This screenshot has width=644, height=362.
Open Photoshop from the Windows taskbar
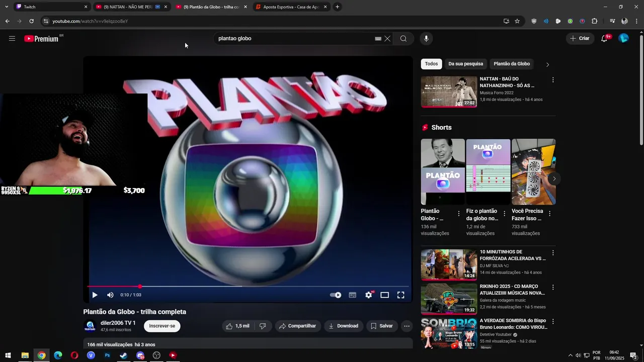coord(107,355)
